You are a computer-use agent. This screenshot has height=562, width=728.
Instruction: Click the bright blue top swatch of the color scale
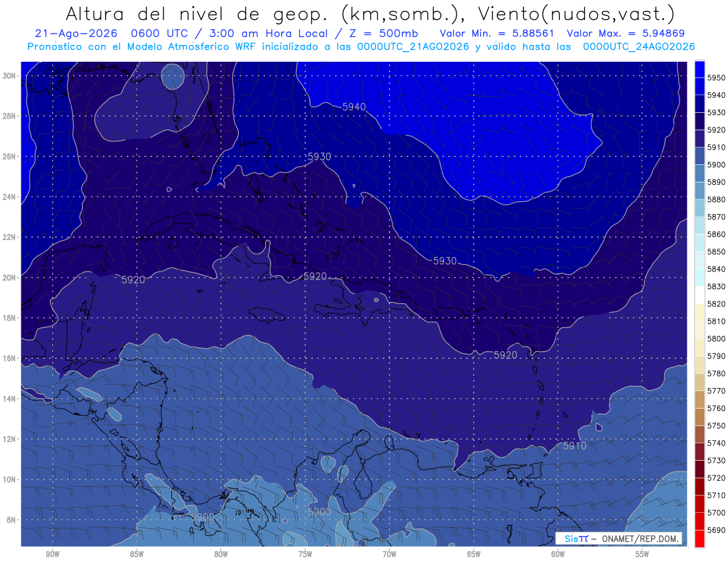click(x=699, y=69)
